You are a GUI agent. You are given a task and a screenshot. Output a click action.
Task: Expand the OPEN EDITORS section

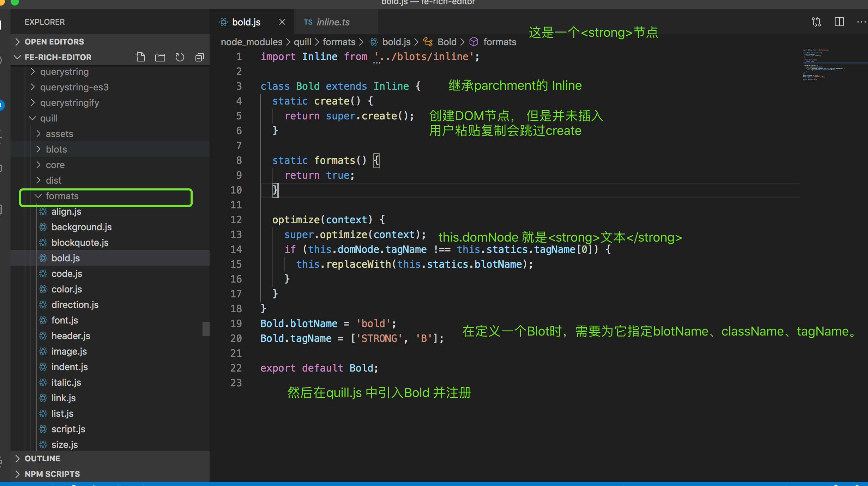tap(54, 42)
